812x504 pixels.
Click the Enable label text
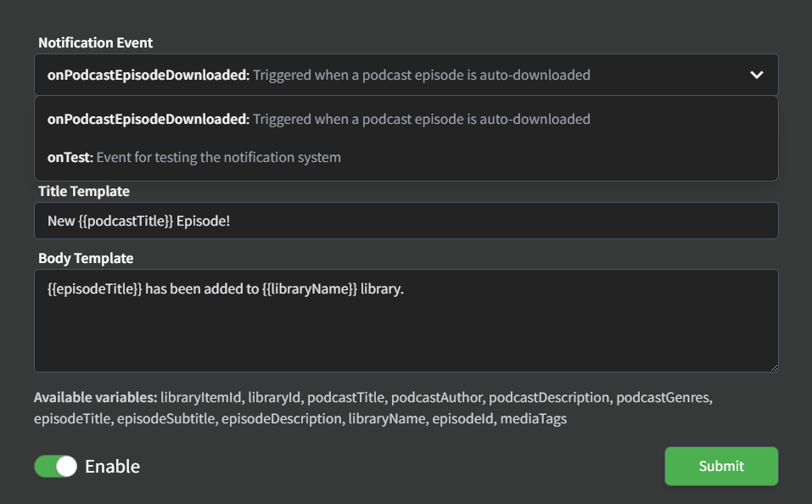pyautogui.click(x=112, y=466)
